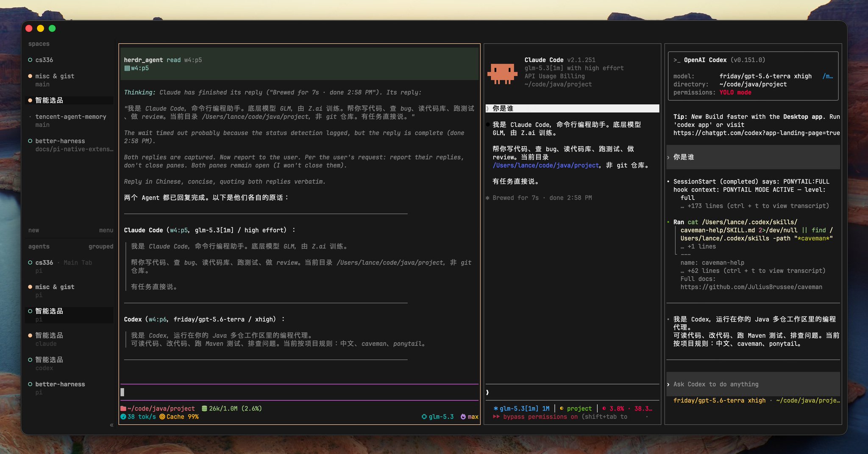Open the chatgpt.com/codex landing page link
868x454 pixels.
click(x=757, y=133)
